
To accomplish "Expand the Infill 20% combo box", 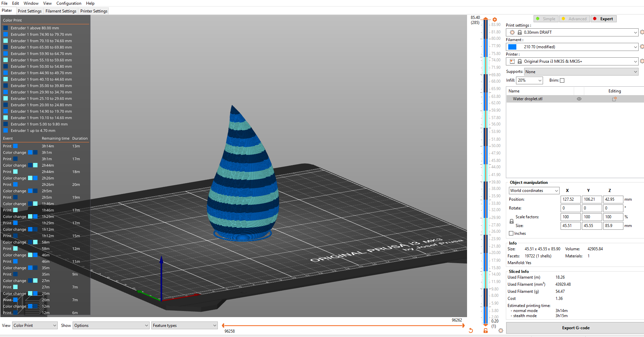I will [530, 80].
